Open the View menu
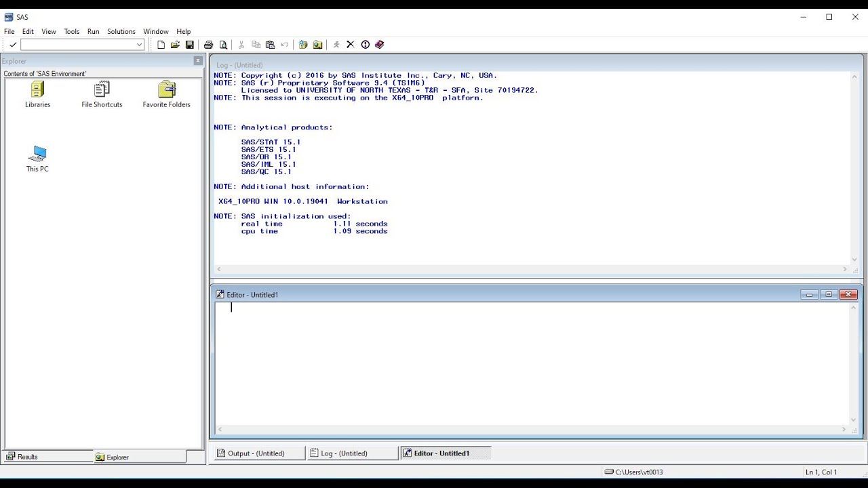The height and width of the screenshot is (488, 868). [x=49, y=31]
